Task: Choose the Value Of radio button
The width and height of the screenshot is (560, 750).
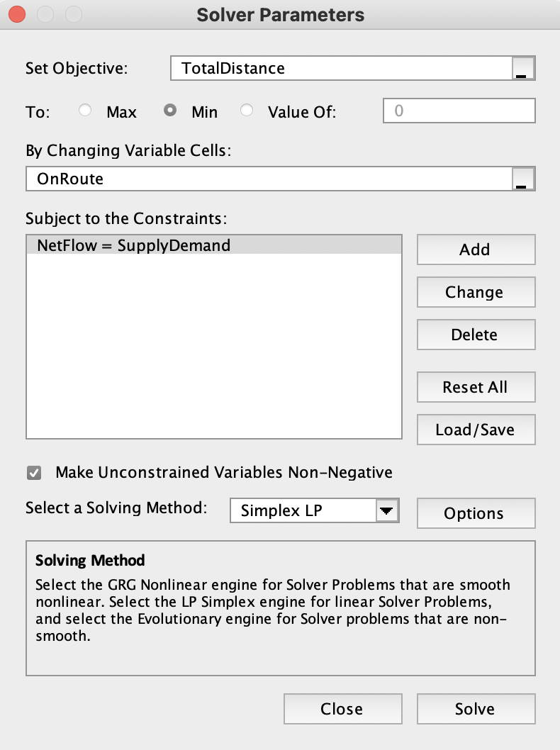Action: pyautogui.click(x=247, y=111)
